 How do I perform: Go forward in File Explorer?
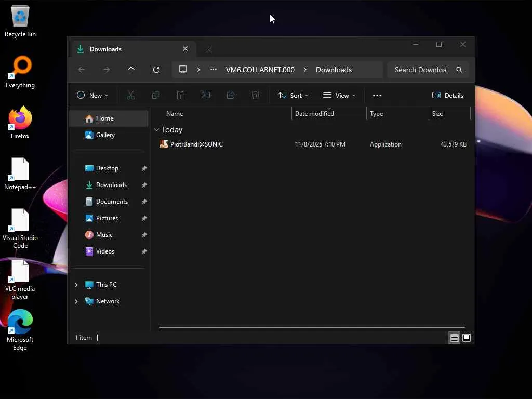107,70
